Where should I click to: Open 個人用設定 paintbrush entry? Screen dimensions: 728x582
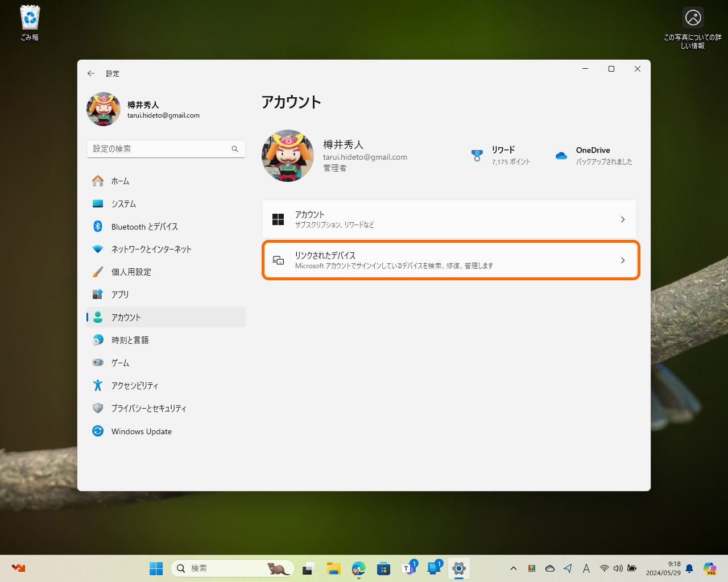166,272
